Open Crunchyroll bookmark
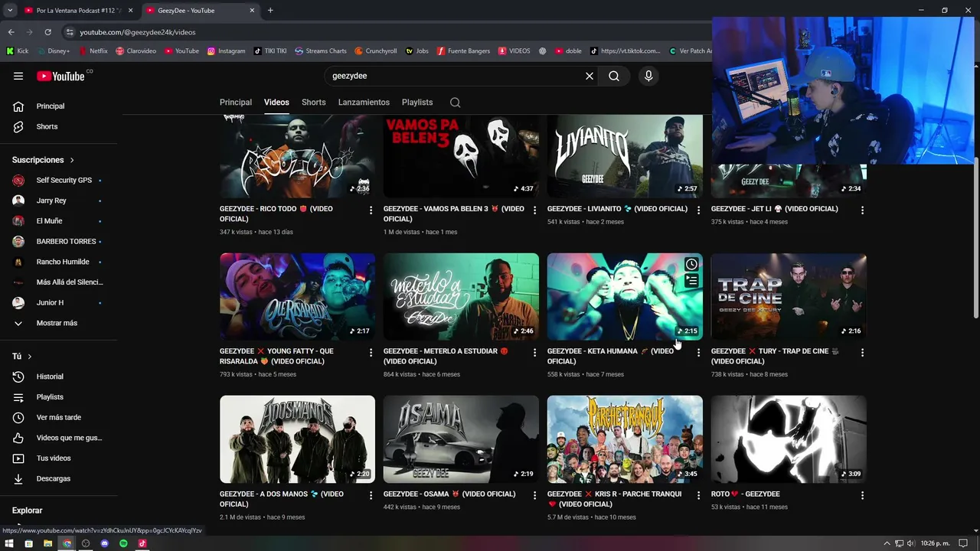The image size is (980, 551). (375, 51)
